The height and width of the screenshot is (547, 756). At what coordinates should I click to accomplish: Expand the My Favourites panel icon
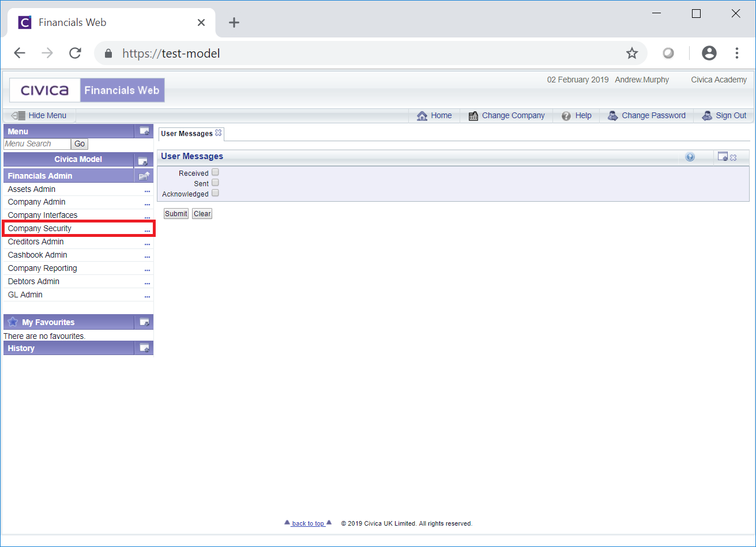click(144, 322)
